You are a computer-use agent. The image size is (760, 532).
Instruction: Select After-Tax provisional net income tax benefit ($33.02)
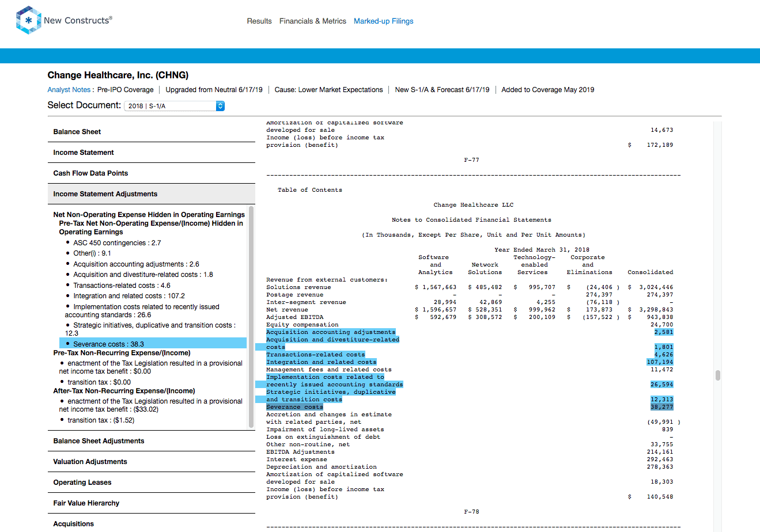(151, 405)
